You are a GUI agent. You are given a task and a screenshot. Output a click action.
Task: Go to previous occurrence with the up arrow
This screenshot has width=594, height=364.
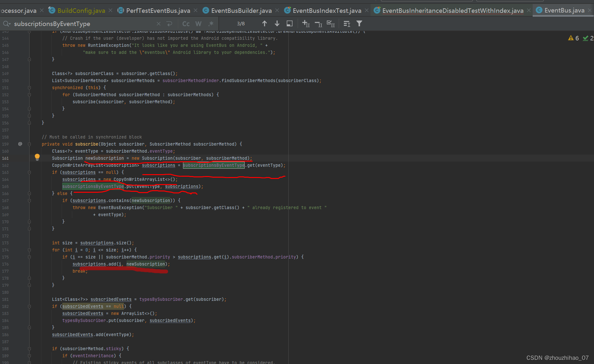point(265,23)
